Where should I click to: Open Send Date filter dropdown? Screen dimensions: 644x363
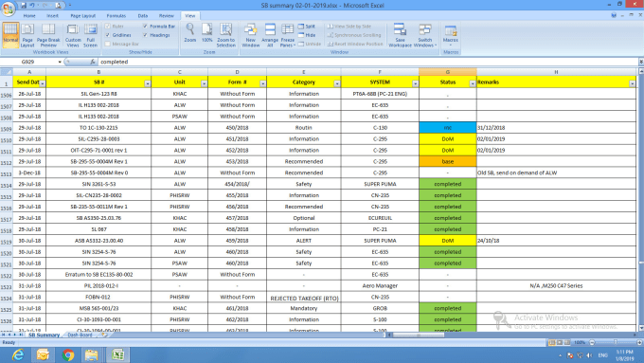coord(43,83)
